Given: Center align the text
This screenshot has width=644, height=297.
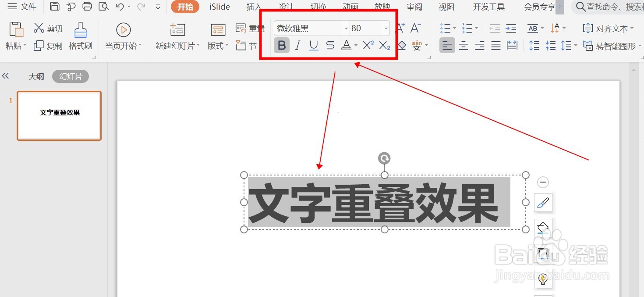Looking at the screenshot, I should tap(464, 45).
